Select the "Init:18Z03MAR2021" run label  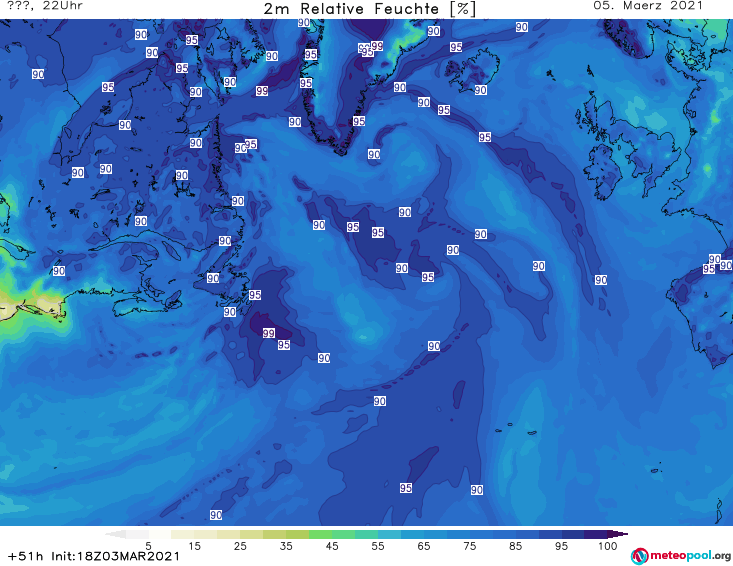point(115,556)
